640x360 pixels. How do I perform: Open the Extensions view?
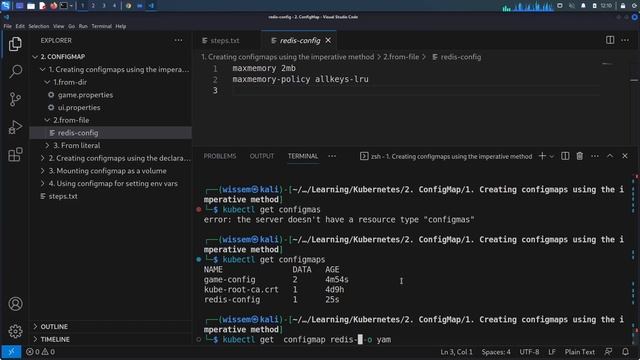pos(15,155)
